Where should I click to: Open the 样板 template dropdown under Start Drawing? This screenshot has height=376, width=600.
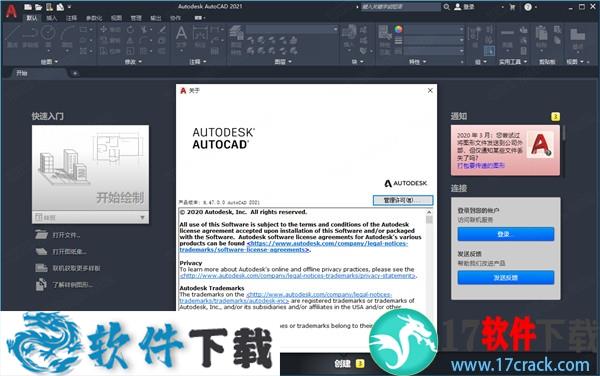(90, 218)
